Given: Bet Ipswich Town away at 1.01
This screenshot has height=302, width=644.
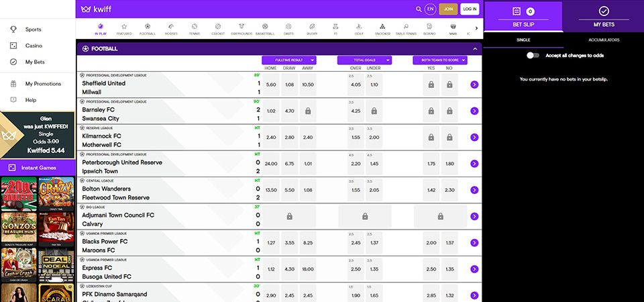Looking at the screenshot, I should 308,164.
